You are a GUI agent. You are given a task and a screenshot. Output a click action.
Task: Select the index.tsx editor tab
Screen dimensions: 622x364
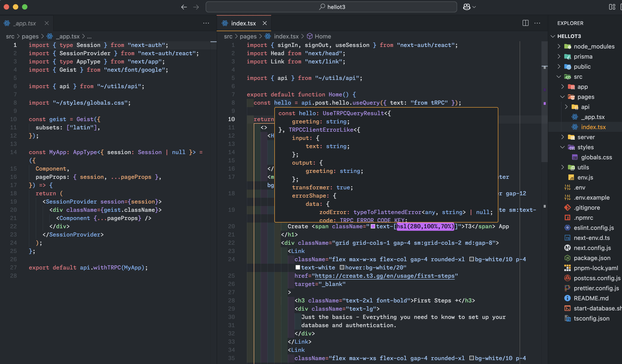click(x=243, y=23)
